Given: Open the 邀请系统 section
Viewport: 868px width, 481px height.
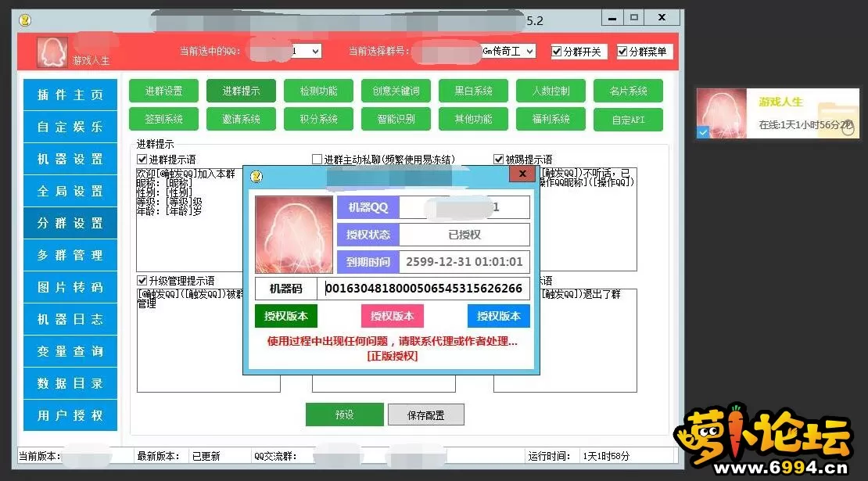Looking at the screenshot, I should pos(242,119).
